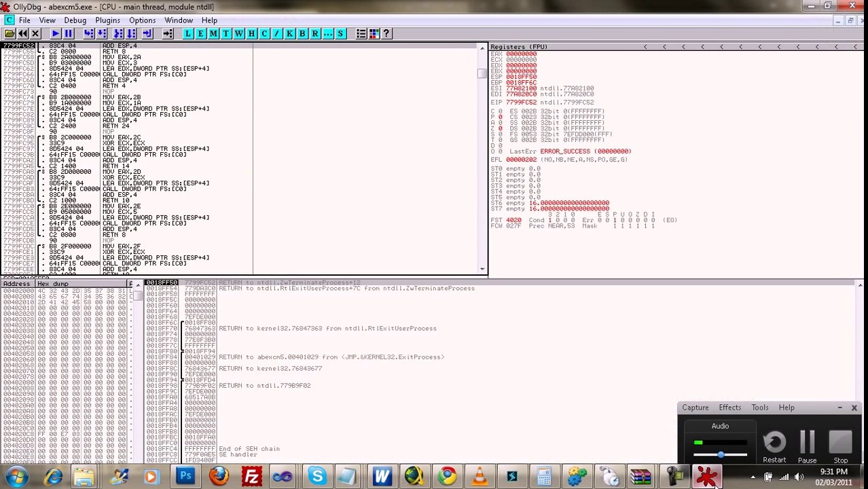Open debugging options list icon
The image size is (868, 489).
(x=361, y=33)
